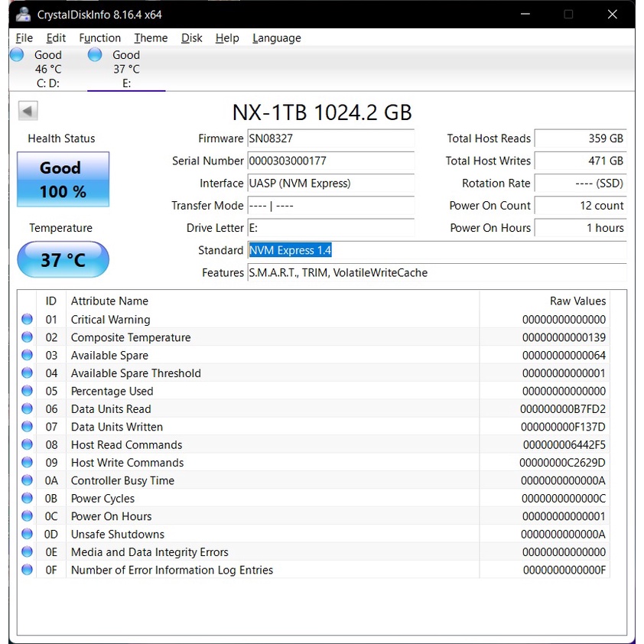Open the File menu
The image size is (644, 644).
coord(24,38)
